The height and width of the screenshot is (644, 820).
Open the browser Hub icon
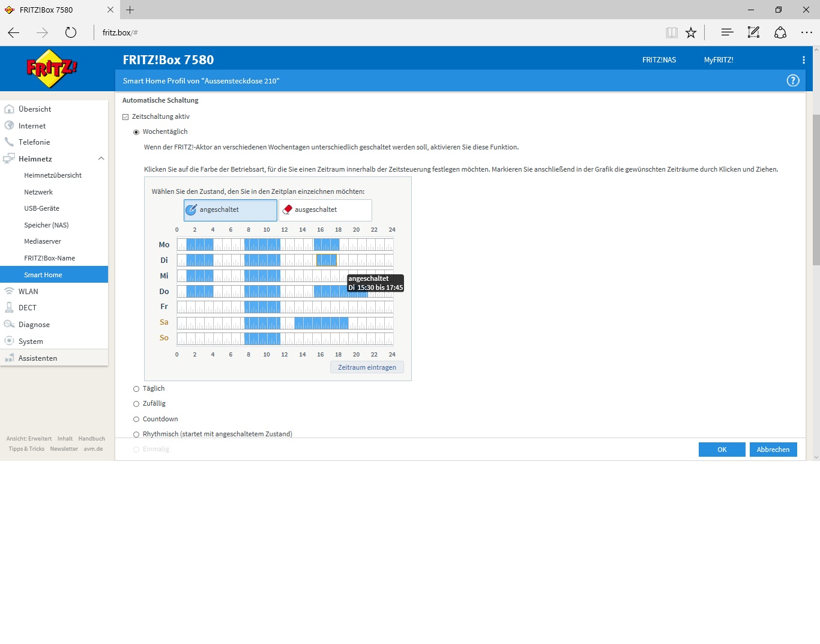pyautogui.click(x=727, y=32)
